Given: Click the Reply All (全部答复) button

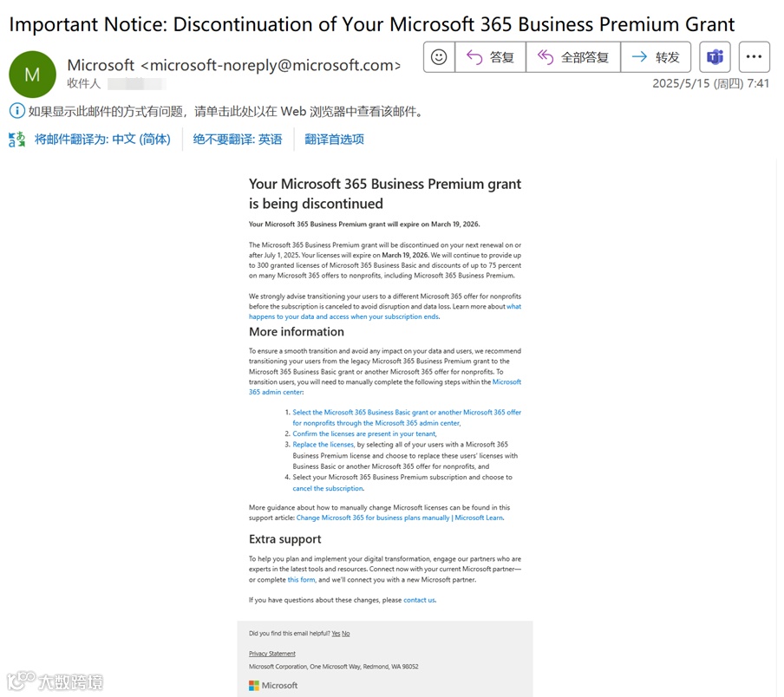Looking at the screenshot, I should point(573,57).
